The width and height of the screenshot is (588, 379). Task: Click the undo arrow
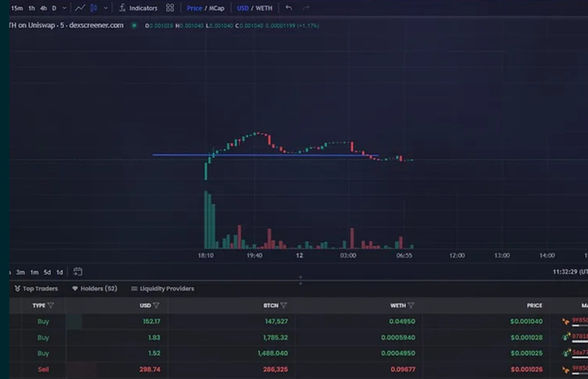point(289,8)
